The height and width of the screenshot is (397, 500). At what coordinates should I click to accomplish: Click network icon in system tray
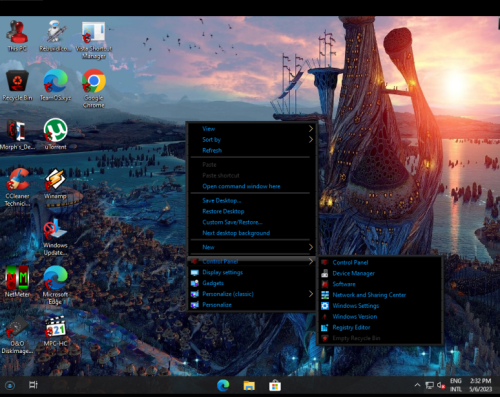pos(429,386)
